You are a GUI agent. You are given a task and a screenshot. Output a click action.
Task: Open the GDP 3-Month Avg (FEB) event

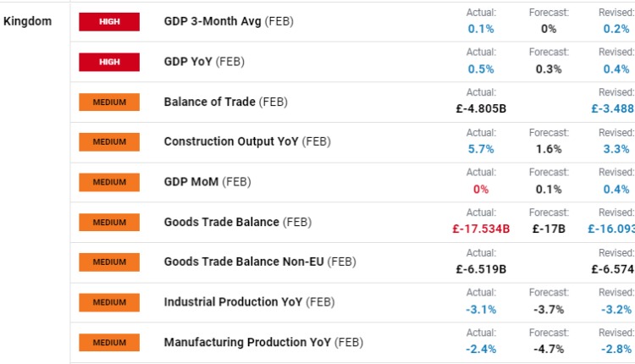[229, 22]
